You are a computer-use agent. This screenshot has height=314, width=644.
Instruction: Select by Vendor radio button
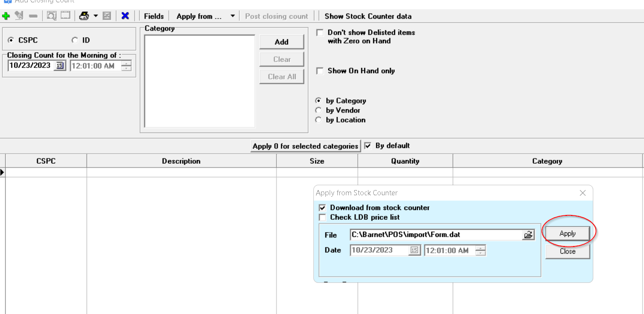point(319,110)
